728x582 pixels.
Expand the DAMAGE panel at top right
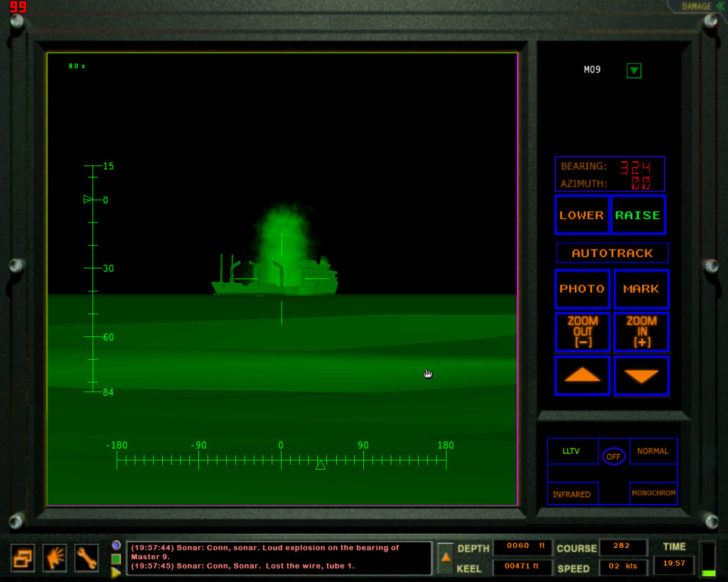[x=700, y=6]
